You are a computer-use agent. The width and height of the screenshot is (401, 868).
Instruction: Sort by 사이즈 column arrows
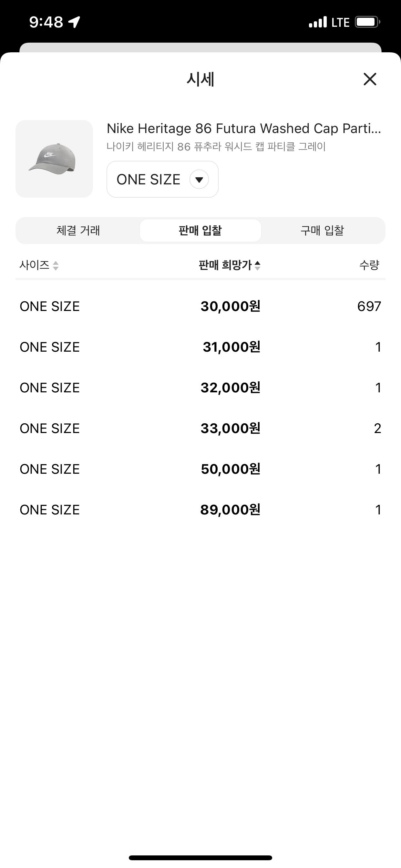(56, 265)
